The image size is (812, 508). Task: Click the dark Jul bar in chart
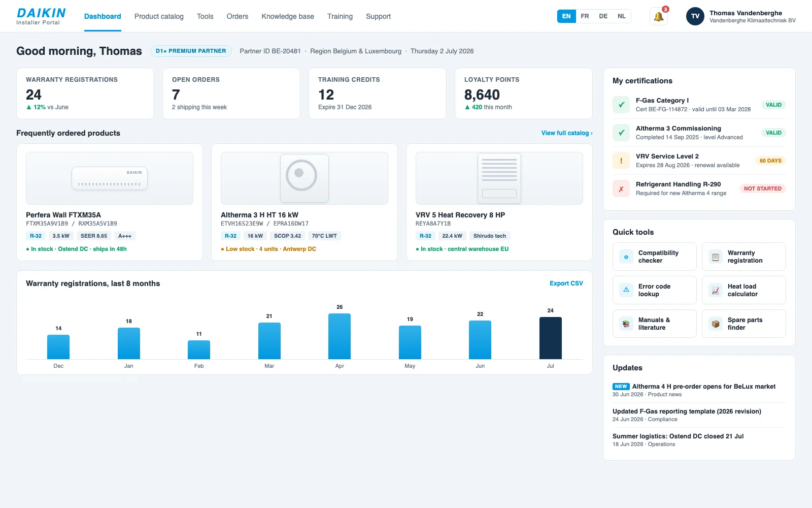click(x=551, y=338)
